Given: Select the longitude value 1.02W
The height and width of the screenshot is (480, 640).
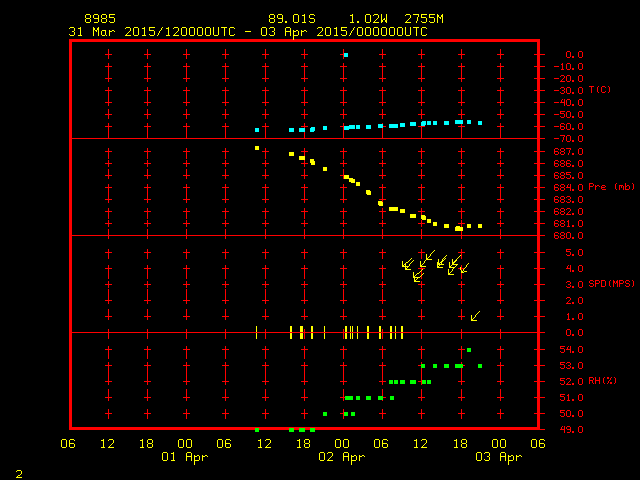Looking at the screenshot, I should [x=368, y=19].
